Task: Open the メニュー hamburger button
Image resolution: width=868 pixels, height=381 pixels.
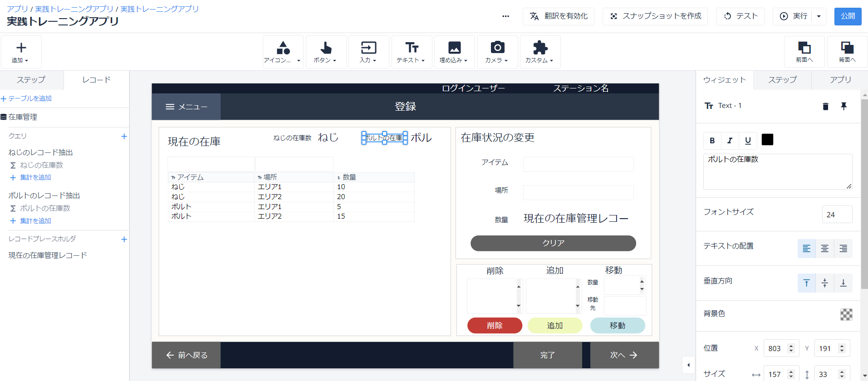Action: coord(186,107)
